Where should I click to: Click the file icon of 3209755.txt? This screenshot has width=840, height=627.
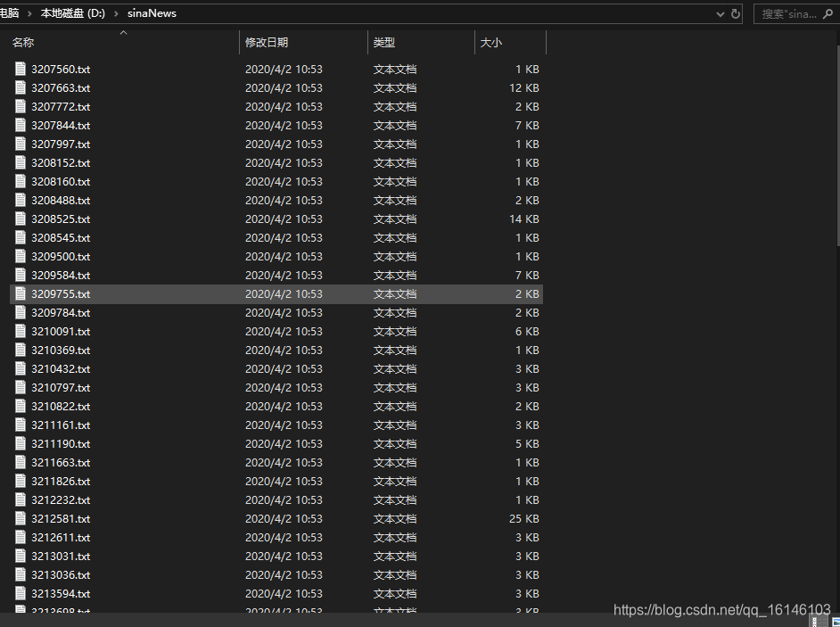tap(21, 293)
